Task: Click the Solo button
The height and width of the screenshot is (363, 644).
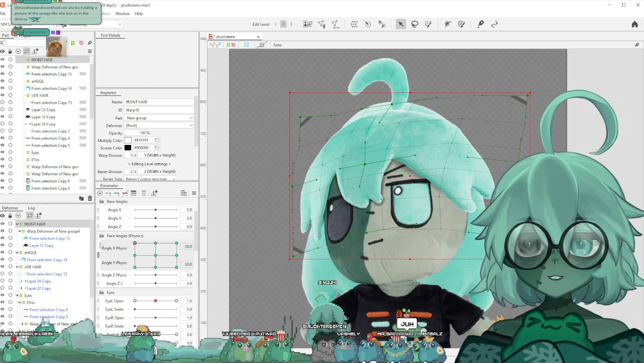Action: [x=277, y=45]
